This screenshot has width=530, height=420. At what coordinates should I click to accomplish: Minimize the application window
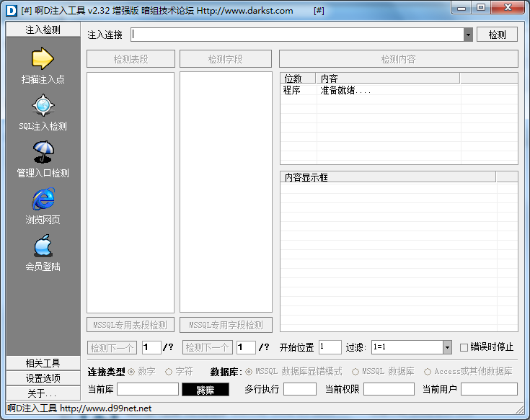(x=461, y=7)
